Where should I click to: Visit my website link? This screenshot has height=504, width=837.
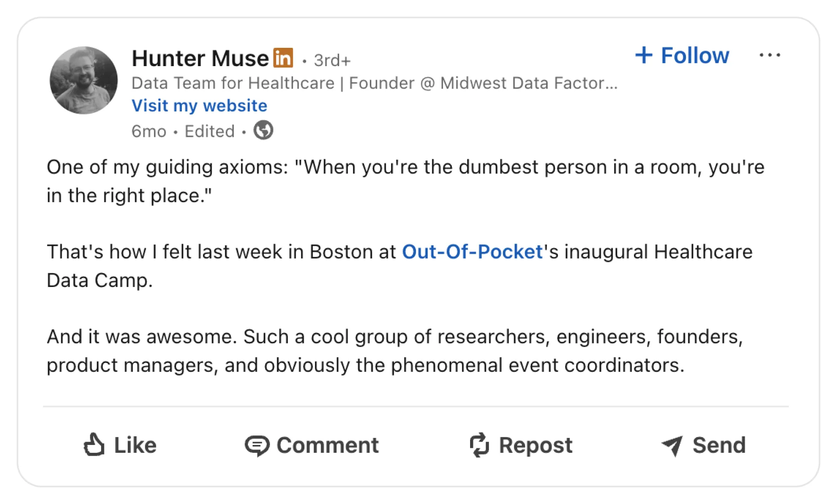pyautogui.click(x=199, y=105)
